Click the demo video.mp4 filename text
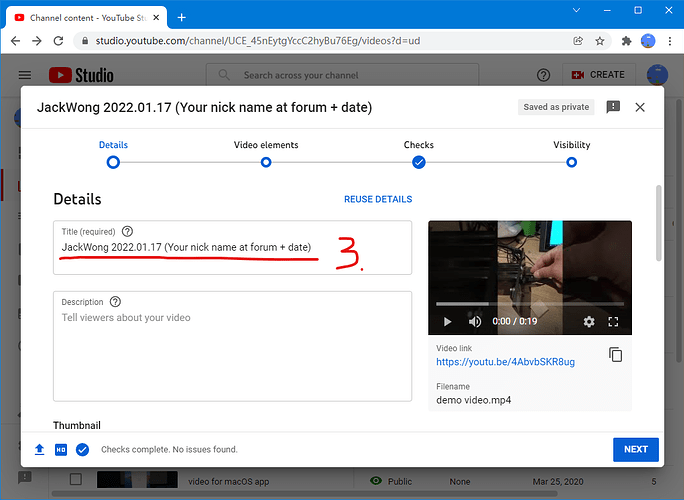684x500 pixels. click(x=473, y=400)
